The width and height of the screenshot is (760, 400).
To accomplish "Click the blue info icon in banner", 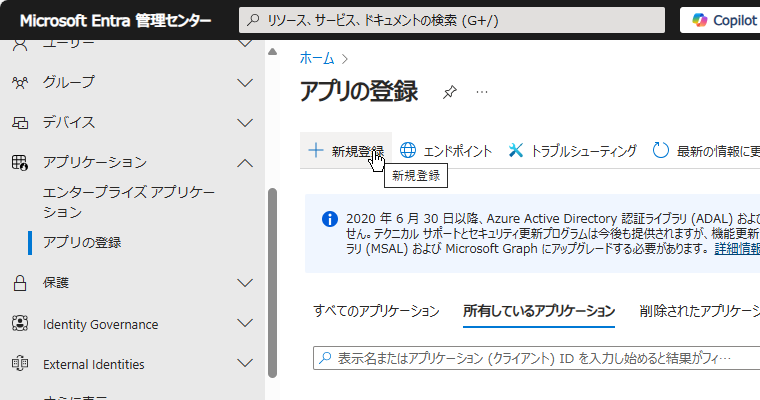I will [330, 219].
